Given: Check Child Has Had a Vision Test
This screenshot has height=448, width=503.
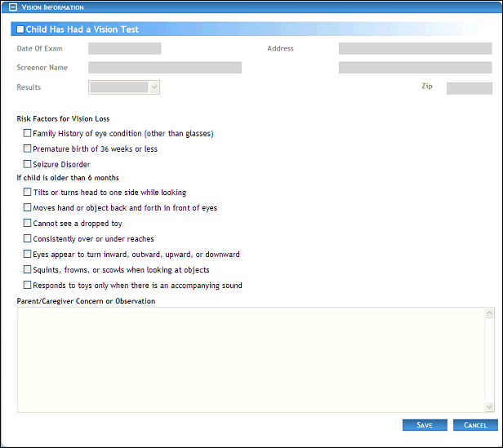Looking at the screenshot, I should pos(20,29).
